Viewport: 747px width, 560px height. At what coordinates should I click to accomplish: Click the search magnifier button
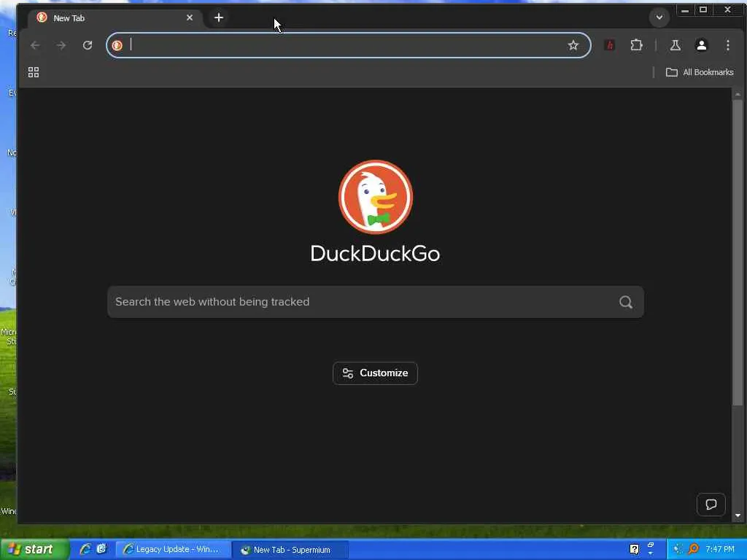pyautogui.click(x=626, y=302)
